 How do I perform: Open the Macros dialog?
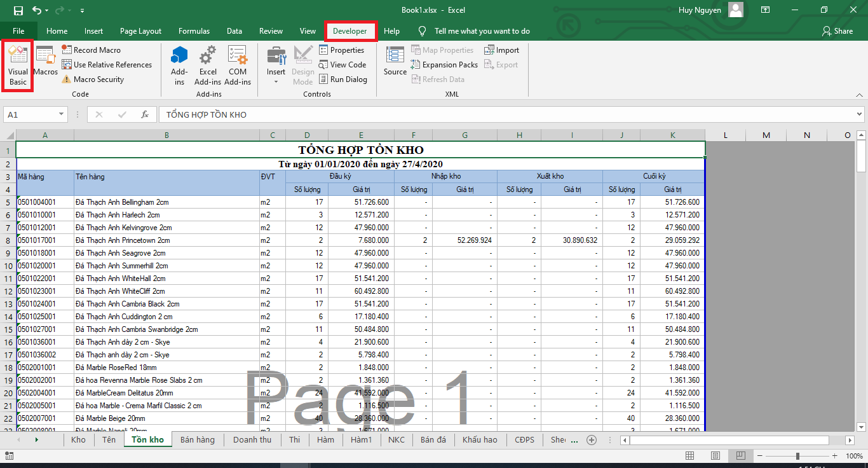46,61
